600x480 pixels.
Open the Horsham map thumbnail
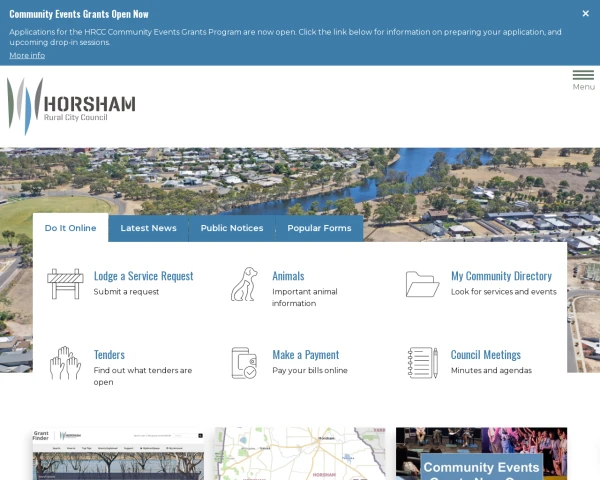[300, 454]
